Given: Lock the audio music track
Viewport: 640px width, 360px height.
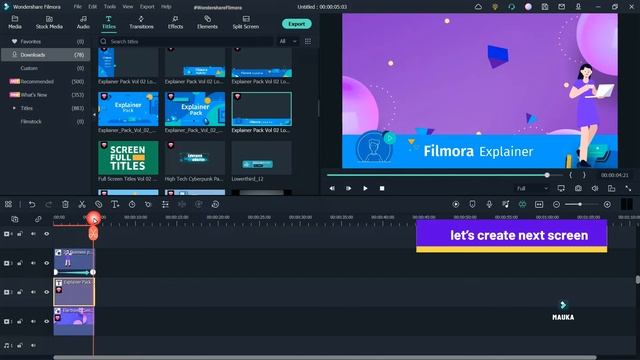Looking at the screenshot, I should (x=20, y=345).
